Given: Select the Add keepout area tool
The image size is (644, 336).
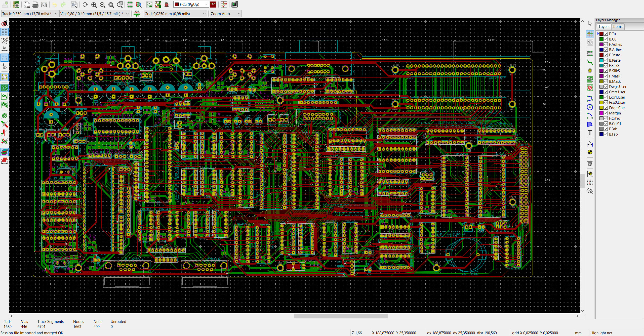Looking at the screenshot, I should 590,88.
